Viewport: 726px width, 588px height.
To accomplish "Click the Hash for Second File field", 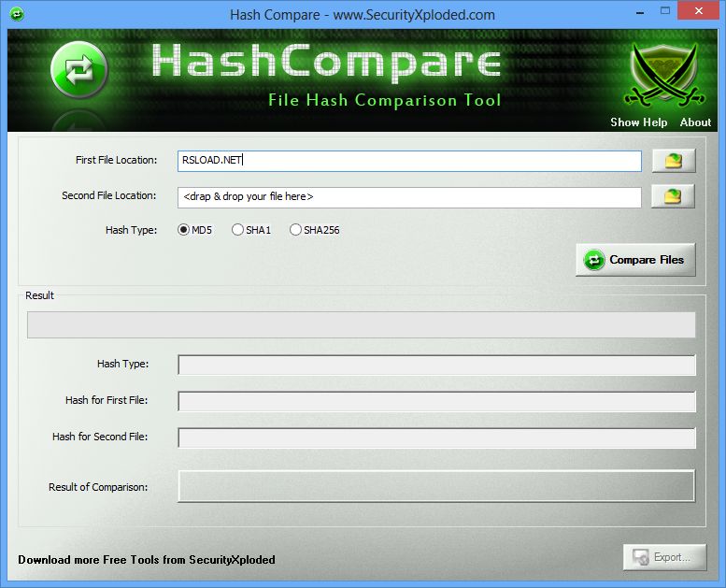I will click(436, 437).
